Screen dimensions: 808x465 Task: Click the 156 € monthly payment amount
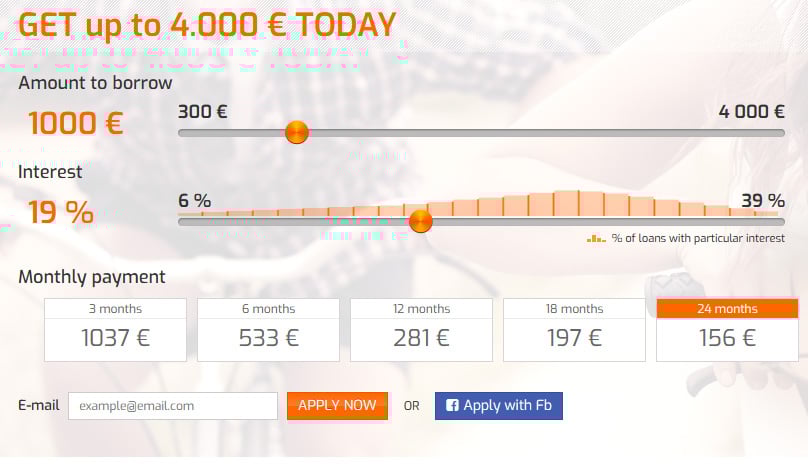(x=728, y=338)
